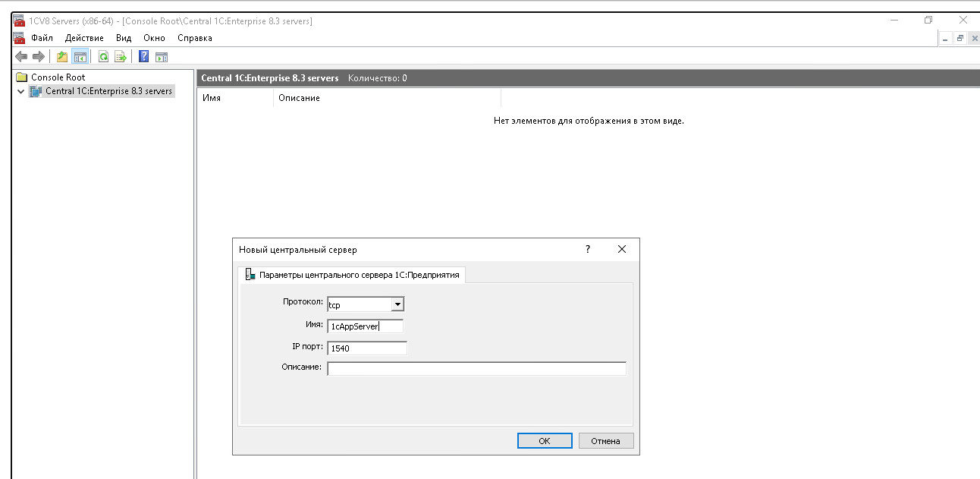Sort by the Описание column header
This screenshot has width=980, height=479.
(x=388, y=98)
